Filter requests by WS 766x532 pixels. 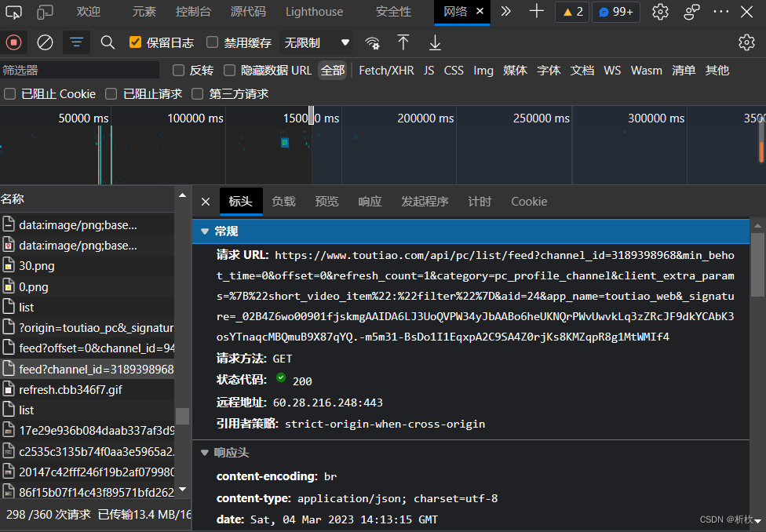point(612,71)
